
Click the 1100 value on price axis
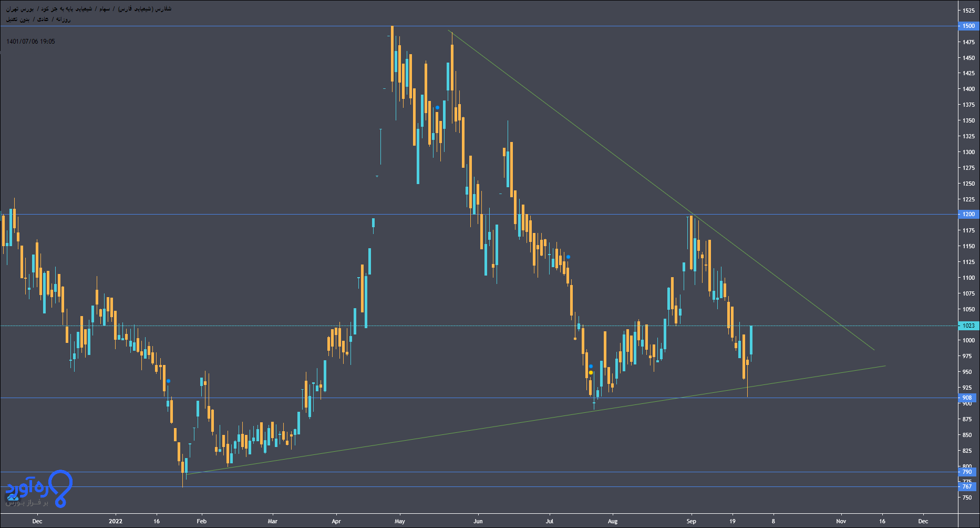coord(968,278)
